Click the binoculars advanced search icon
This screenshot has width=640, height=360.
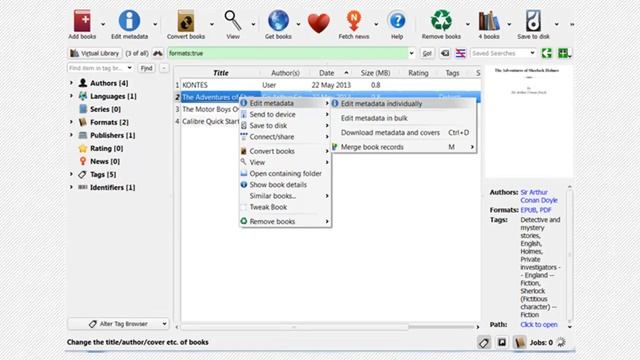tap(158, 53)
